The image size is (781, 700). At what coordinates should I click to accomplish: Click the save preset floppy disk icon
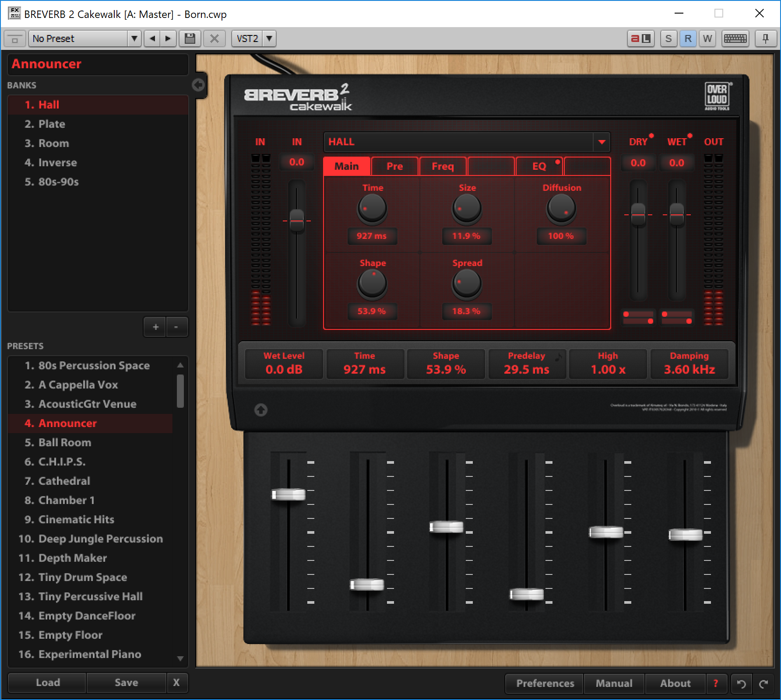coord(190,38)
